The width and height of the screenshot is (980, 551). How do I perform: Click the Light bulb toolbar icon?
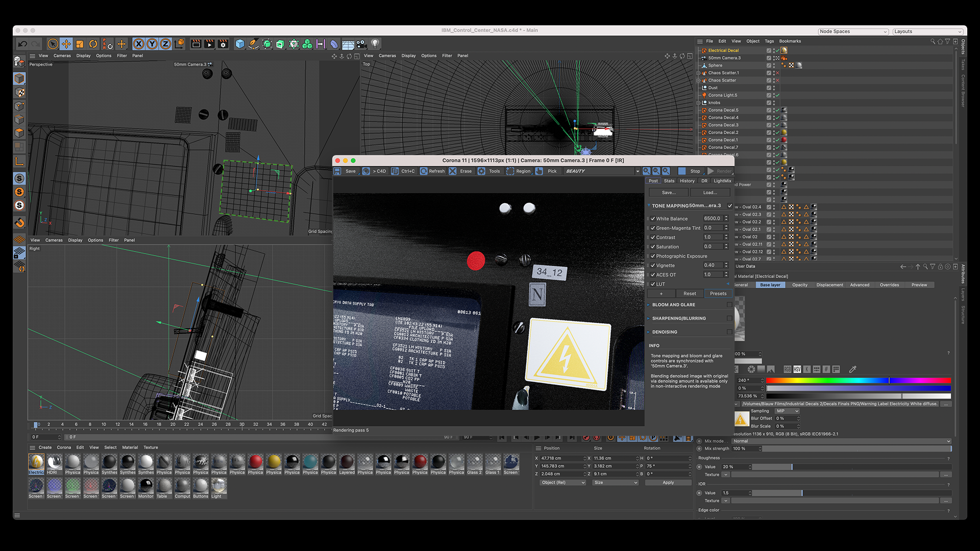click(x=375, y=44)
